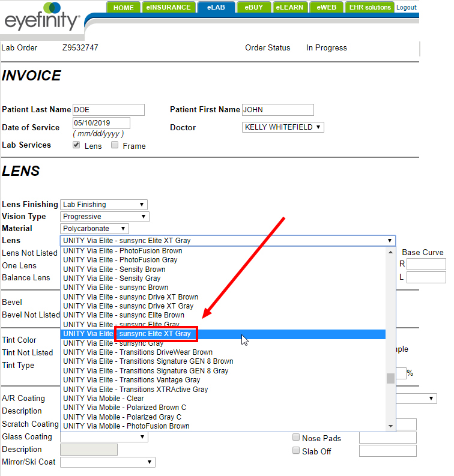The image size is (454, 476).
Task: Enable the Frame lab services checkbox
Action: pyautogui.click(x=115, y=145)
